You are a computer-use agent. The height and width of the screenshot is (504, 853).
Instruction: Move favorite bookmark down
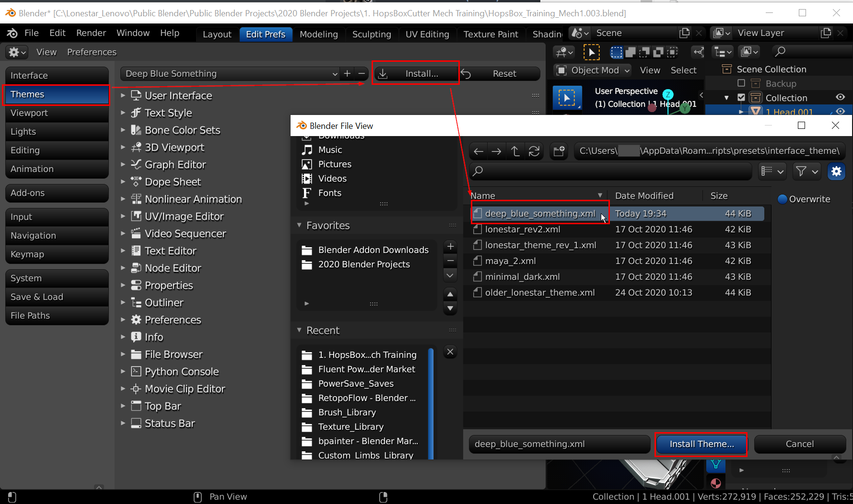[450, 308]
